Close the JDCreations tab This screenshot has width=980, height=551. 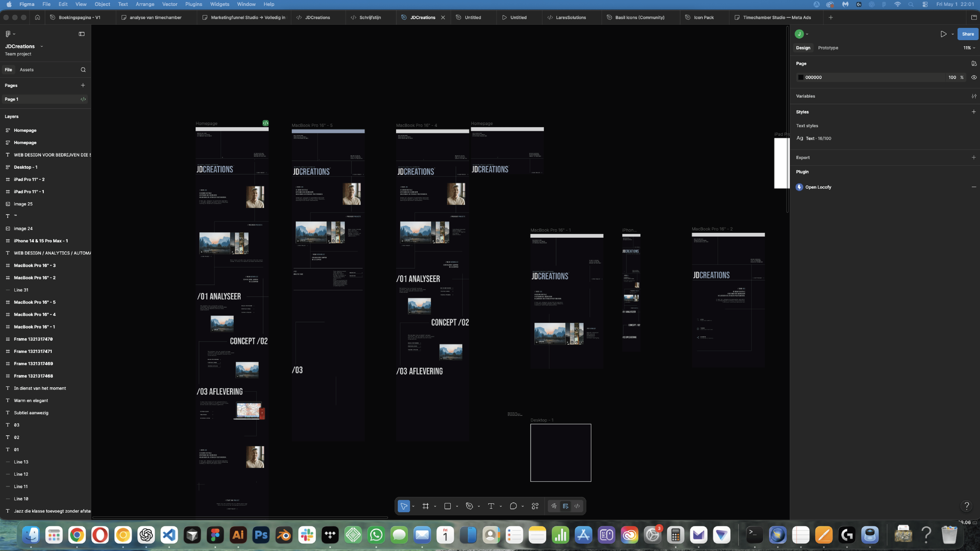pyautogui.click(x=443, y=18)
